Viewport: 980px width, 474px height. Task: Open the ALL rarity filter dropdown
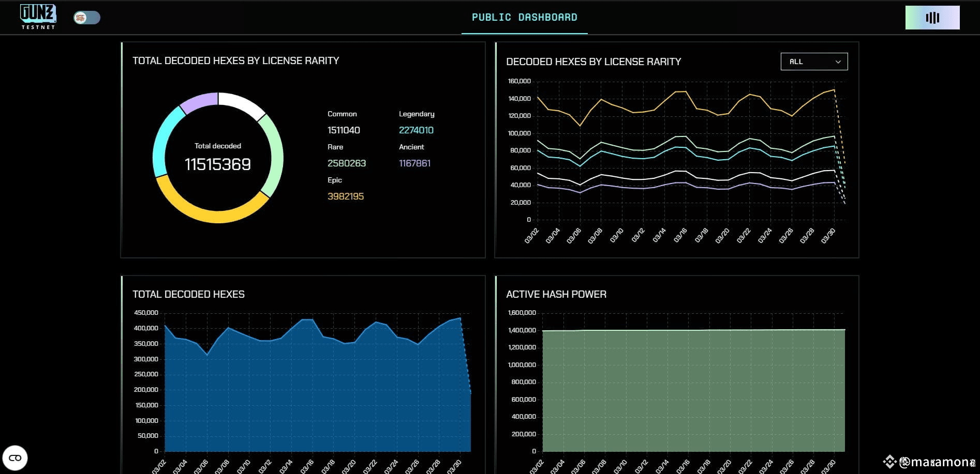[814, 62]
